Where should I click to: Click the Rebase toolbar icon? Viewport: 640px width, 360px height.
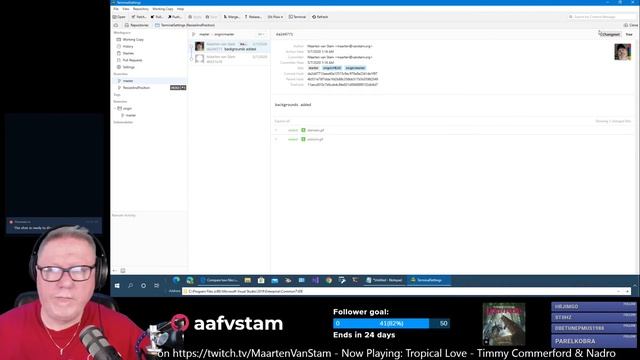[253, 17]
